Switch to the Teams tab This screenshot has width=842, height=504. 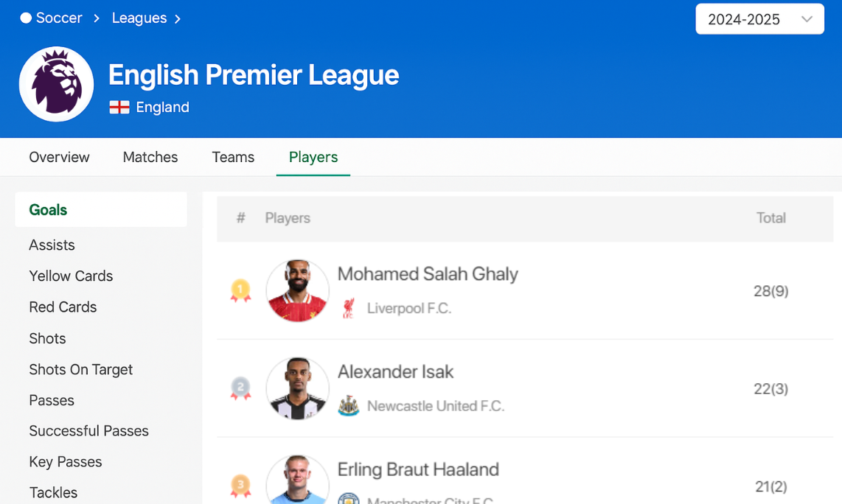[x=233, y=157]
